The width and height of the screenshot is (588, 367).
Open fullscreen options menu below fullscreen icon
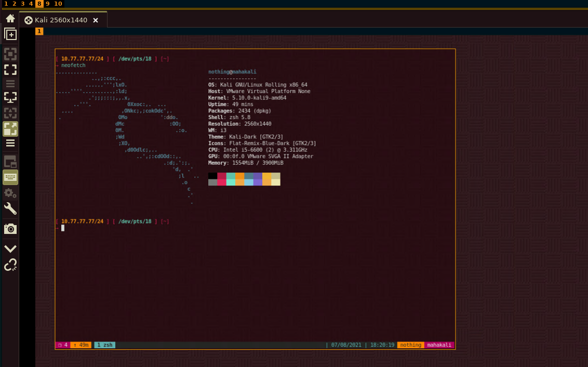point(10,84)
